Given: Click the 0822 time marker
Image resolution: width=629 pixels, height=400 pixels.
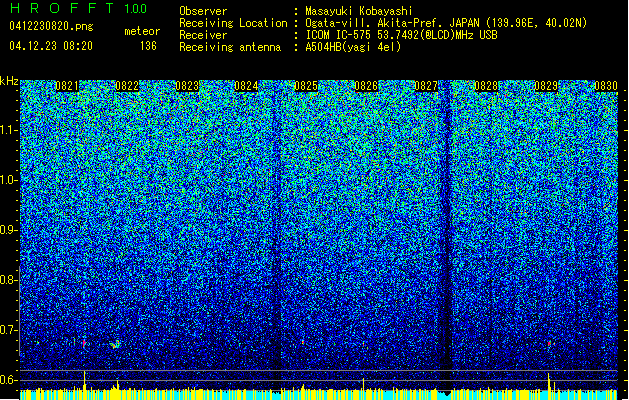Looking at the screenshot, I should click(x=127, y=86).
